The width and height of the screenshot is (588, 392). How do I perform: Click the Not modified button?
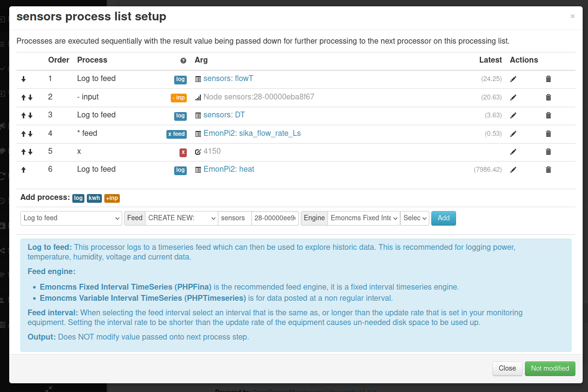(x=550, y=368)
